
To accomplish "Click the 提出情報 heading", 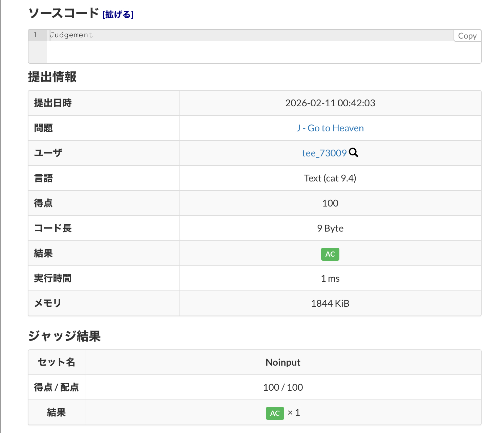I will 52,77.
